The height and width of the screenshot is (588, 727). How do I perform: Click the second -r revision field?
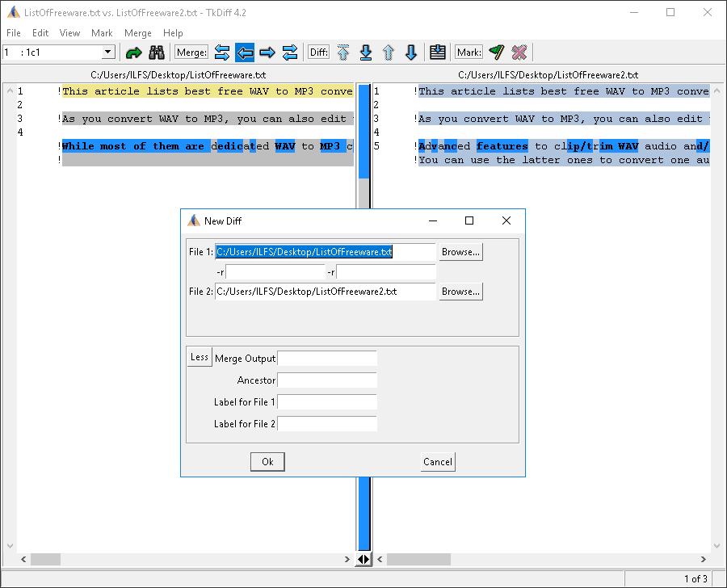386,271
